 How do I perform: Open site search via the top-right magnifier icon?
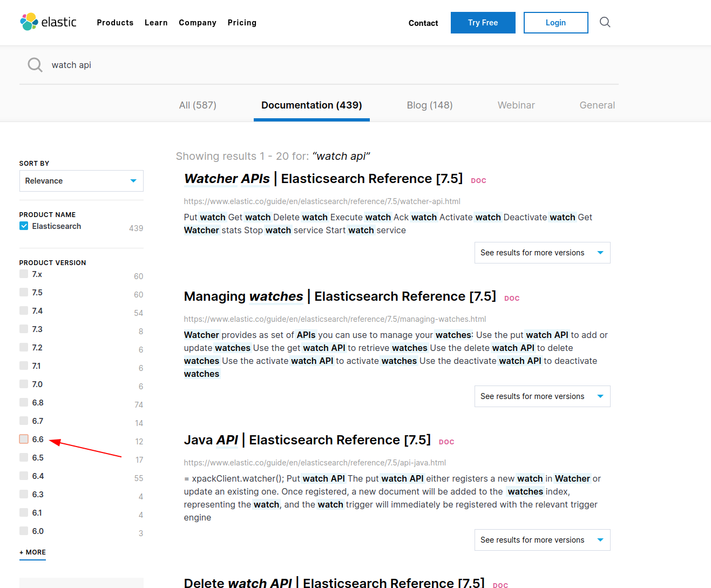[605, 22]
